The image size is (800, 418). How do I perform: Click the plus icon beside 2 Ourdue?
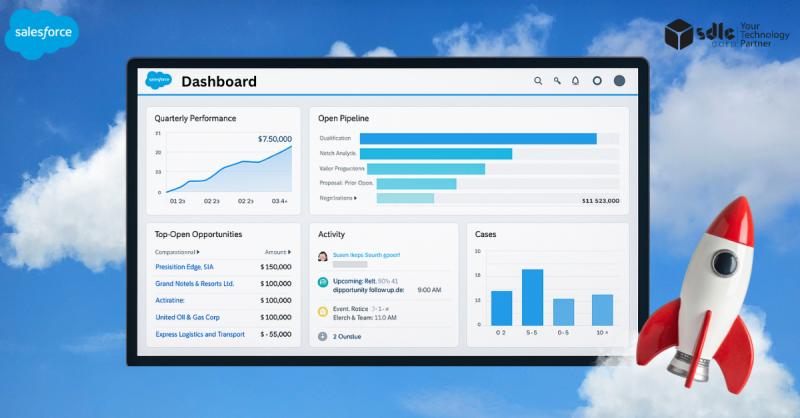coord(323,336)
